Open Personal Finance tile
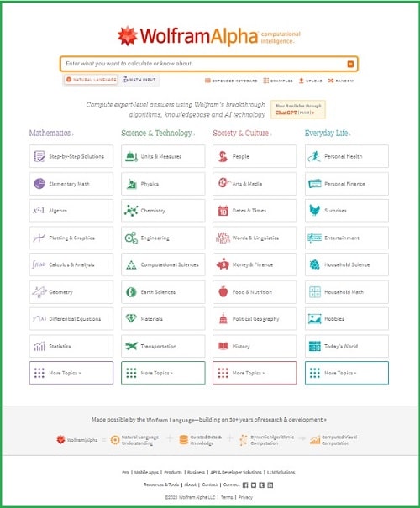Screen dimensions: 420x508 click(x=347, y=184)
